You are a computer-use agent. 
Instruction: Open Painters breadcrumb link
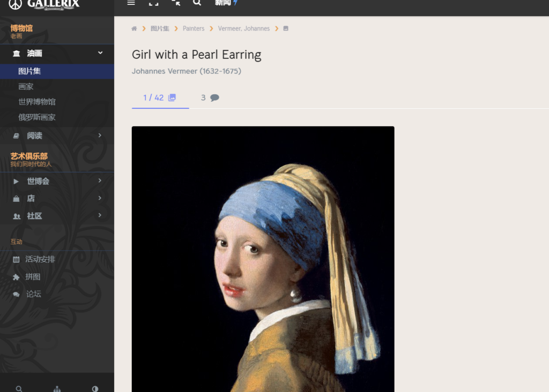pyautogui.click(x=193, y=29)
